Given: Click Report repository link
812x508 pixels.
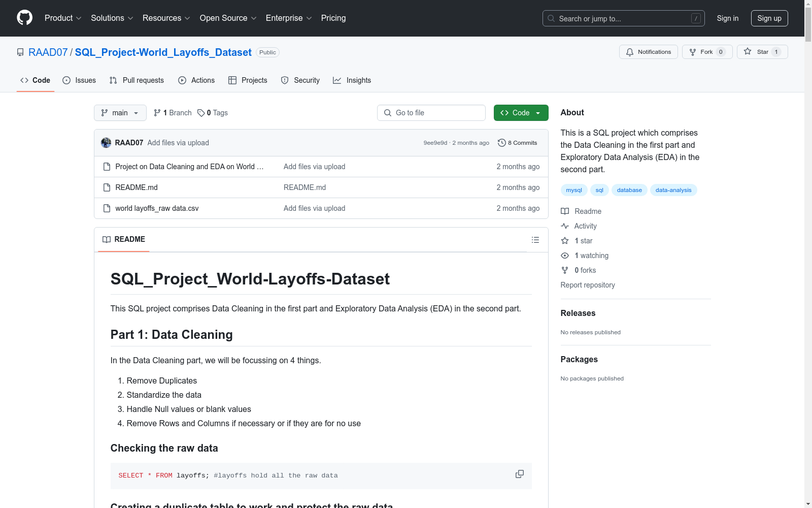Looking at the screenshot, I should click(588, 285).
